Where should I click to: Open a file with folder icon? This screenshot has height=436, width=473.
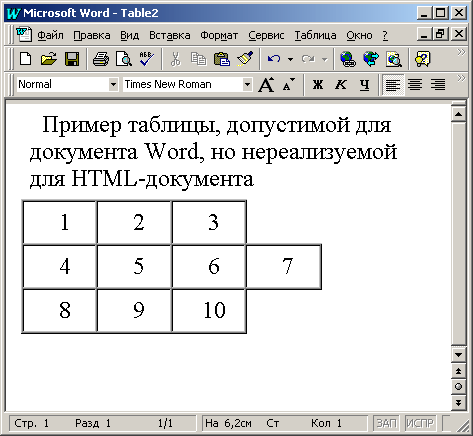[49, 59]
